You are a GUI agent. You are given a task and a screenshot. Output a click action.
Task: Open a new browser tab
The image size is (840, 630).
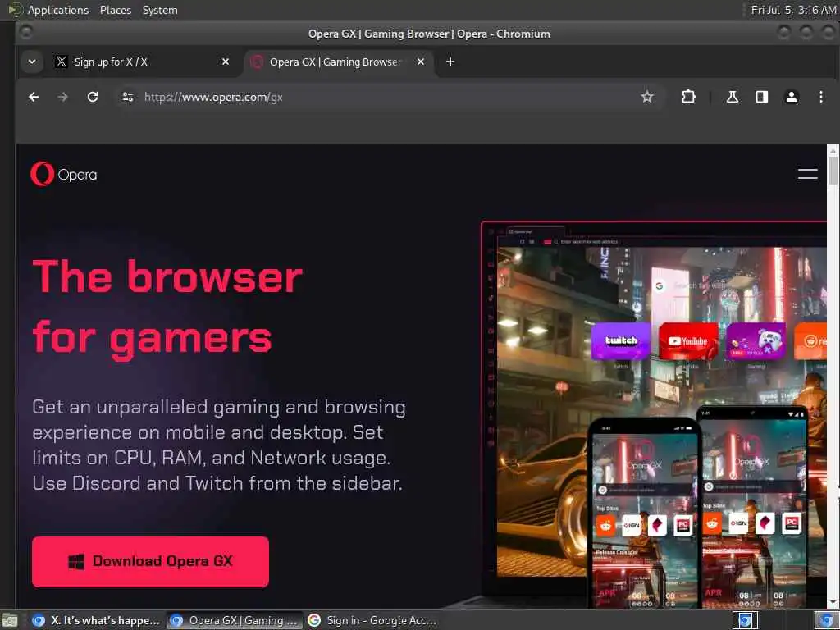(x=450, y=62)
